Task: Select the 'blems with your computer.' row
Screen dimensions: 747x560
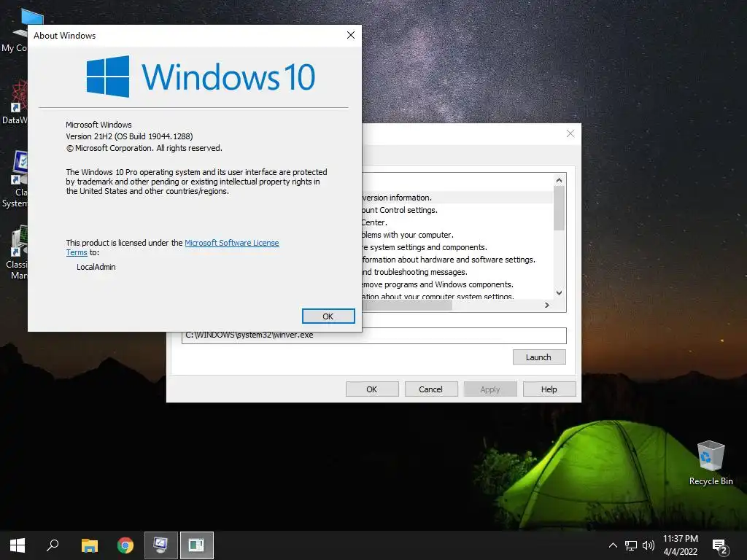Action: point(457,235)
